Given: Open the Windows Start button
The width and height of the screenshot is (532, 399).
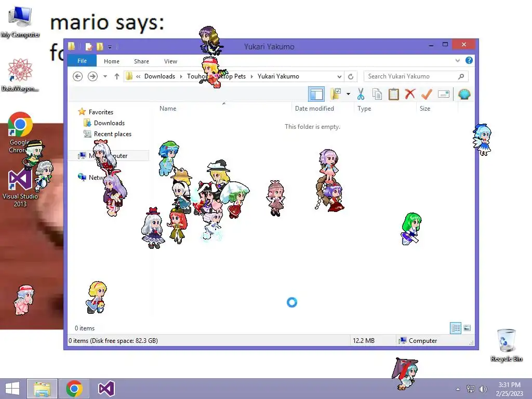Looking at the screenshot, I should (12, 389).
